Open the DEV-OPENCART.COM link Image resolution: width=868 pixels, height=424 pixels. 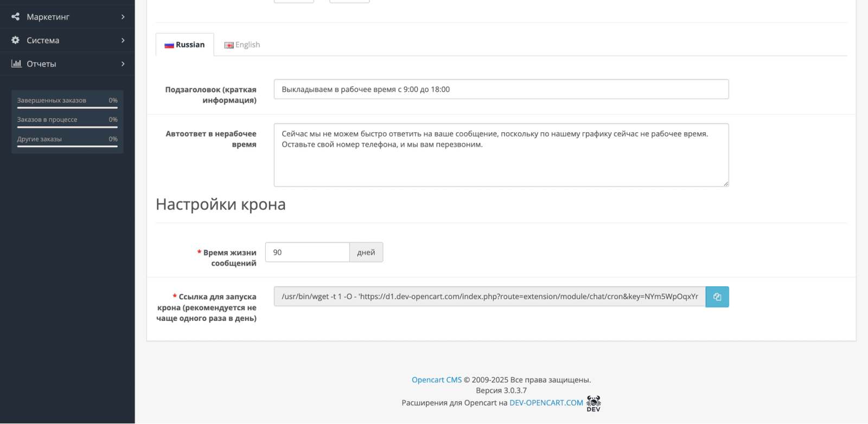(546, 402)
